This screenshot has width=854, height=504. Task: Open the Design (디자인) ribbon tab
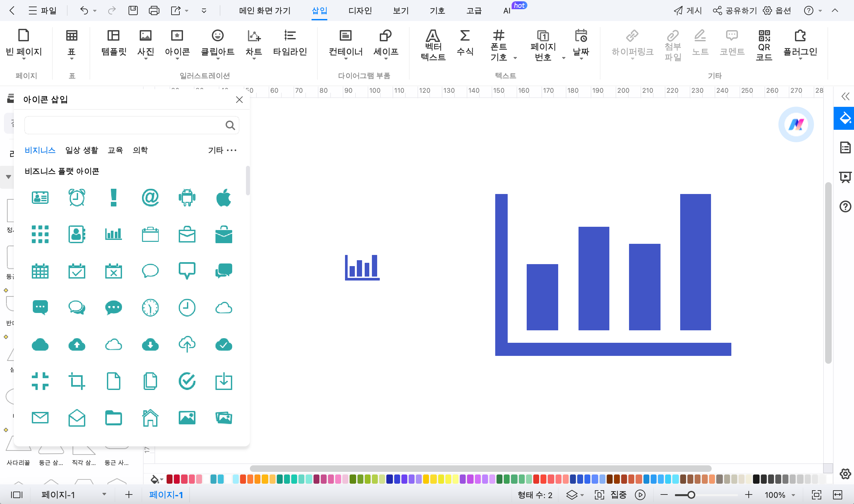(x=360, y=10)
